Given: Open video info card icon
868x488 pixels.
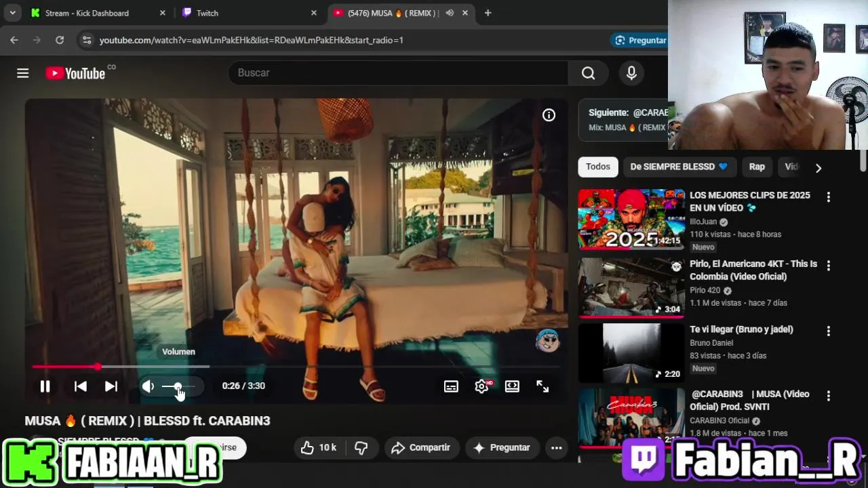Looking at the screenshot, I should [x=549, y=115].
